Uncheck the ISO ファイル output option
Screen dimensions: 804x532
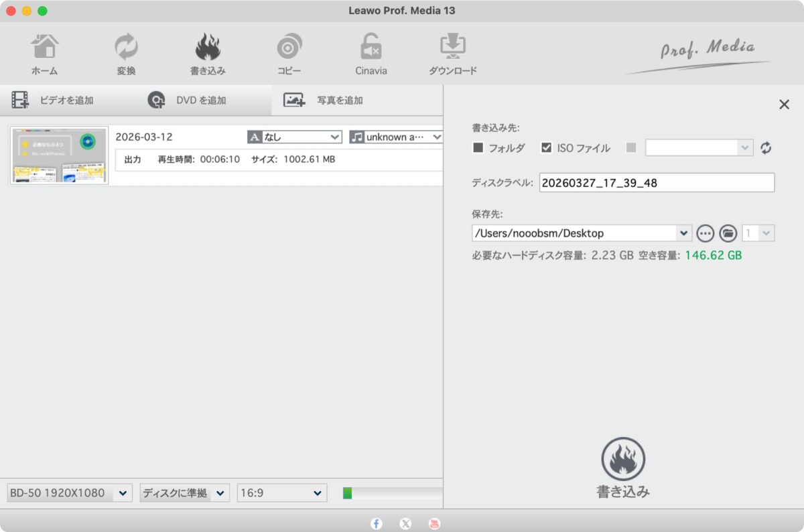[547, 147]
